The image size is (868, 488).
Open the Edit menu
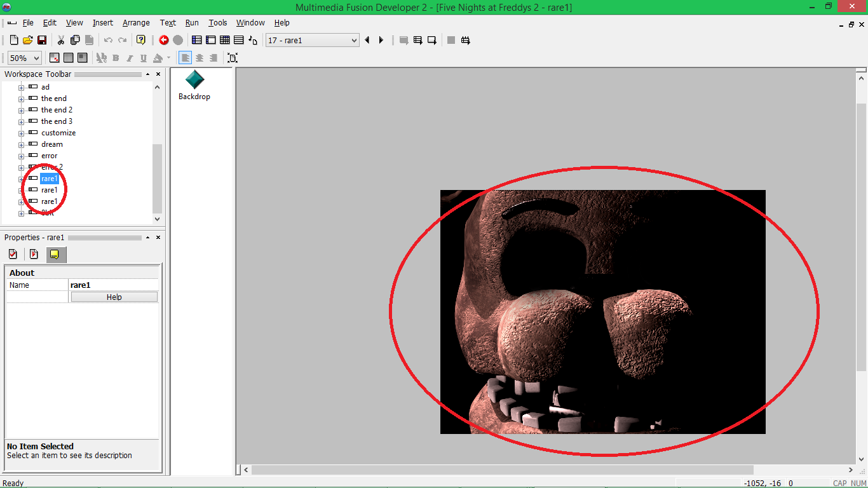pyautogui.click(x=50, y=22)
